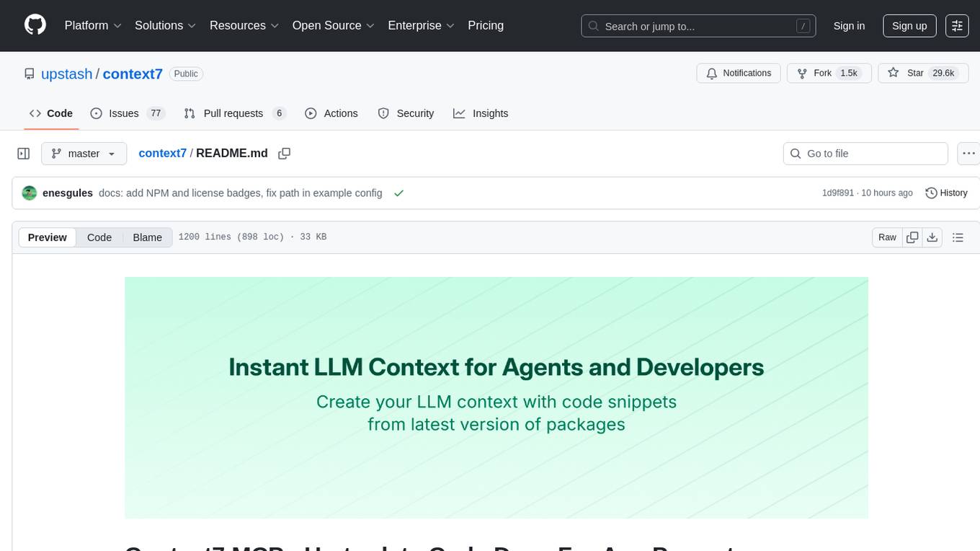Viewport: 980px width, 551px height.
Task: Expand the Enterprise menu
Action: 421,25
